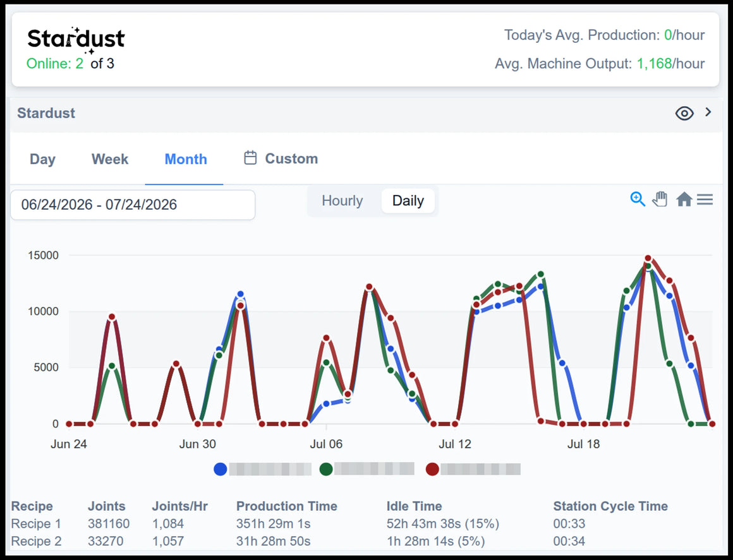733x560 pixels.
Task: Click the Jul 06 axis label
Action: 326,444
